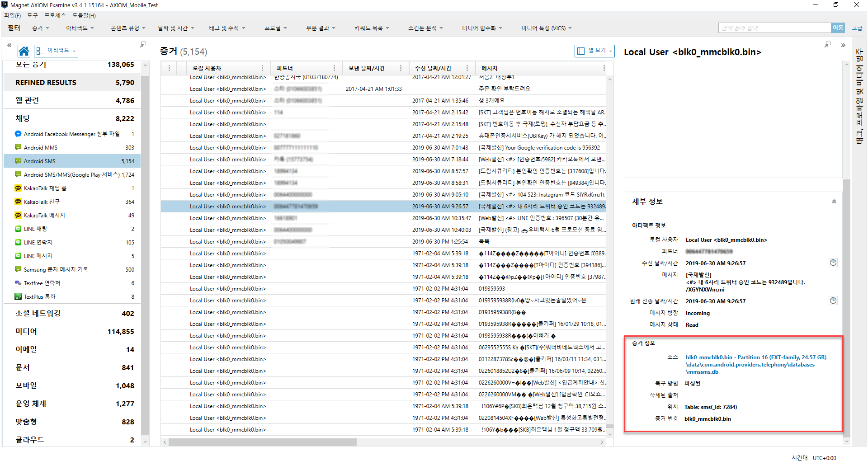Collapse the left navigation pane arrows
This screenshot has width=868, height=470.
click(x=9, y=45)
